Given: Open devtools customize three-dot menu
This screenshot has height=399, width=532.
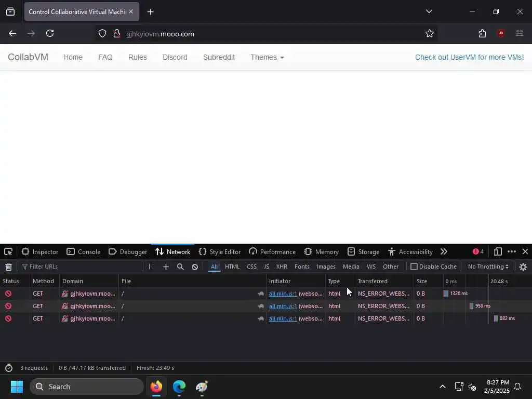Looking at the screenshot, I should (512, 252).
